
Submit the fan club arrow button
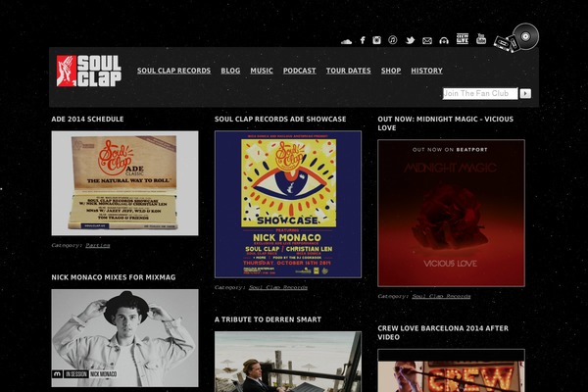point(525,93)
